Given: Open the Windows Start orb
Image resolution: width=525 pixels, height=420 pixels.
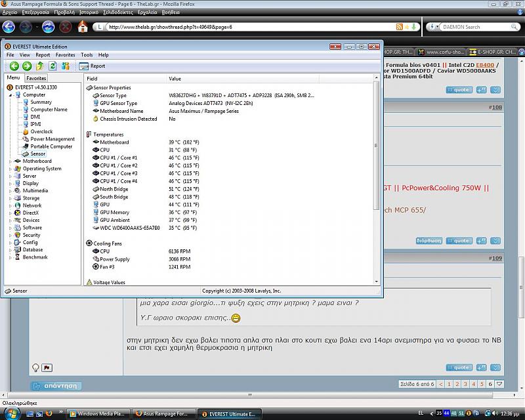Looking at the screenshot, I should click(x=12, y=413).
